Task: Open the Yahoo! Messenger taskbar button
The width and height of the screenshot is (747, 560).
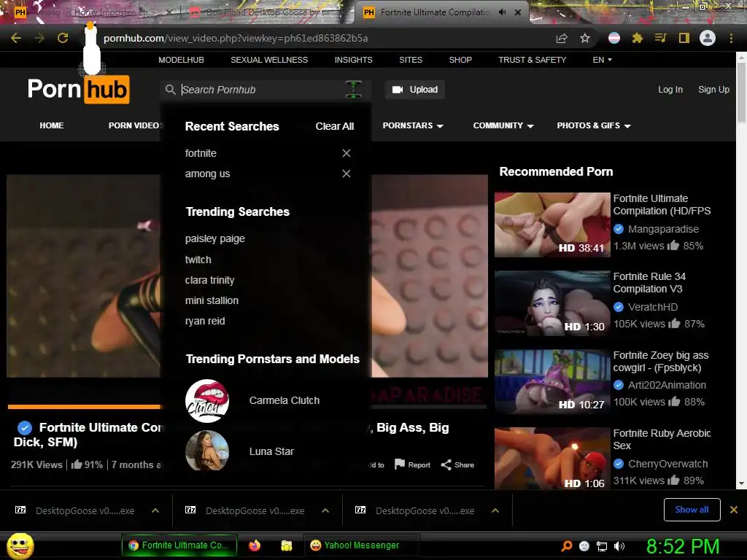Action: click(x=362, y=545)
